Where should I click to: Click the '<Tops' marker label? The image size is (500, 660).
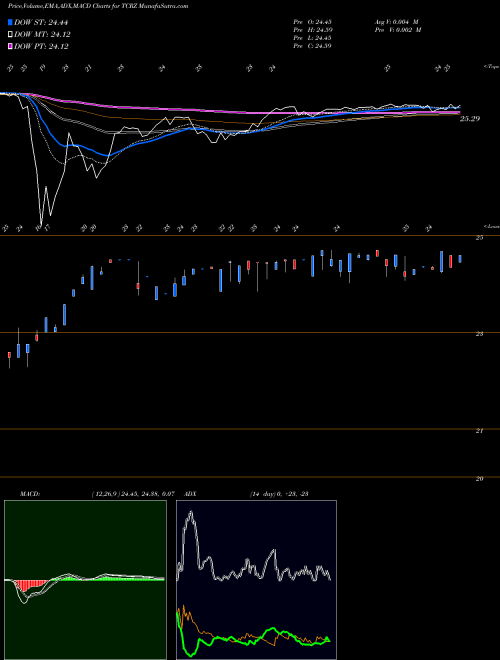tap(491, 67)
